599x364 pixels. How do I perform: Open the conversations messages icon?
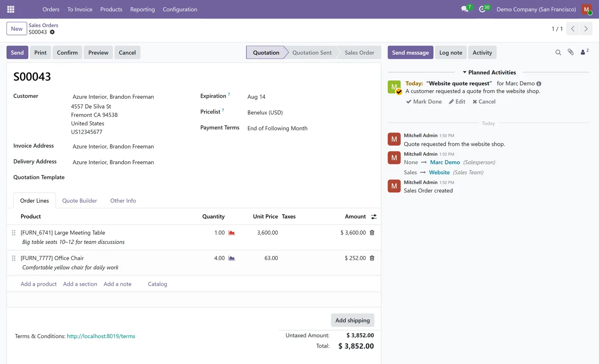click(x=465, y=9)
